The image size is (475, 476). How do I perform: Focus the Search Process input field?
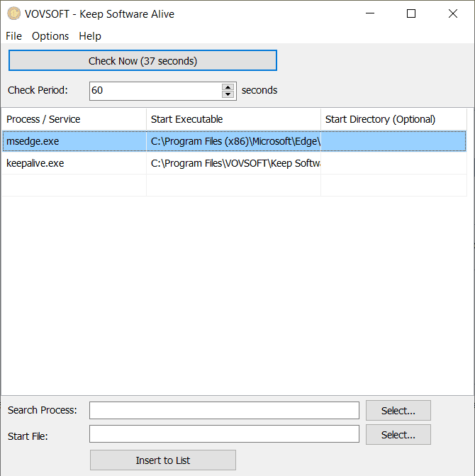pyautogui.click(x=225, y=411)
